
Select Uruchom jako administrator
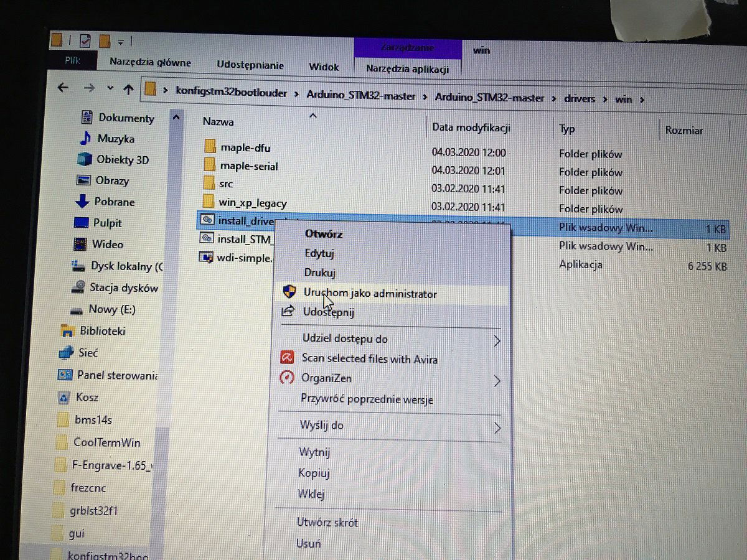(x=370, y=294)
